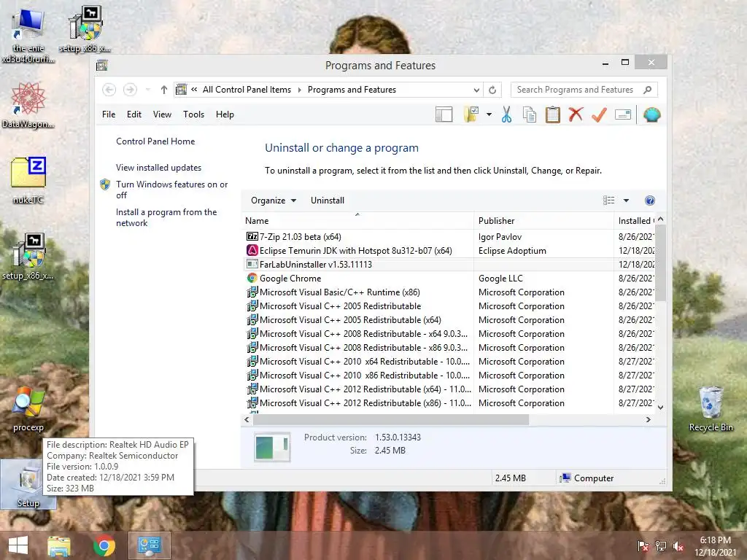Click the orange checkmark toolbar icon
This screenshot has height=560, width=747.
tap(599, 114)
